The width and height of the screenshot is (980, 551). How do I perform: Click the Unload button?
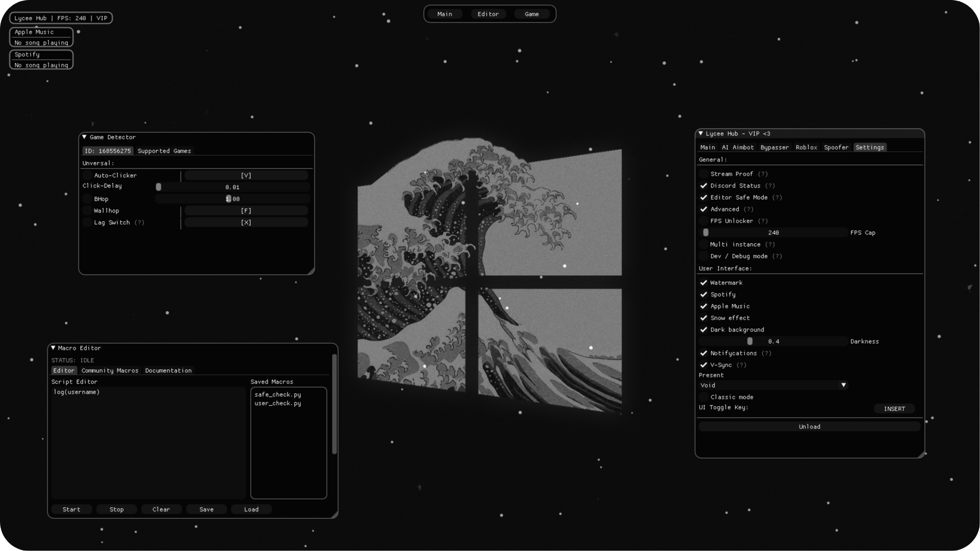pos(809,427)
